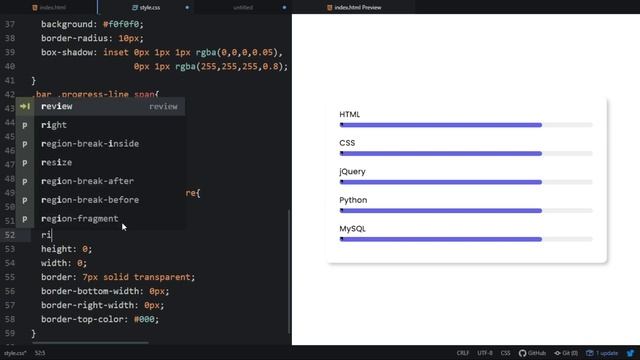Viewport: 640px width, 360px height.
Task: Click the bird icon in status bar
Action: coord(631,353)
